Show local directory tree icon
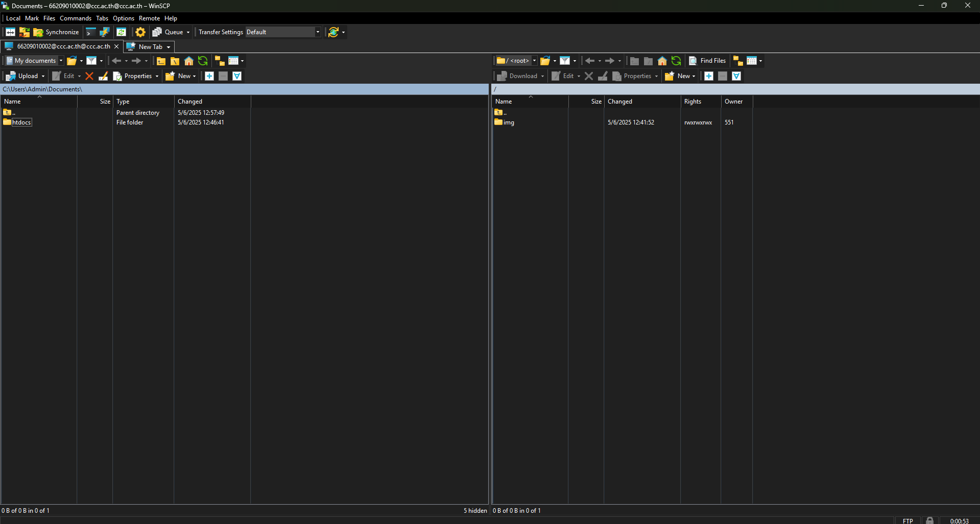Image resolution: width=980 pixels, height=524 pixels. click(x=220, y=61)
